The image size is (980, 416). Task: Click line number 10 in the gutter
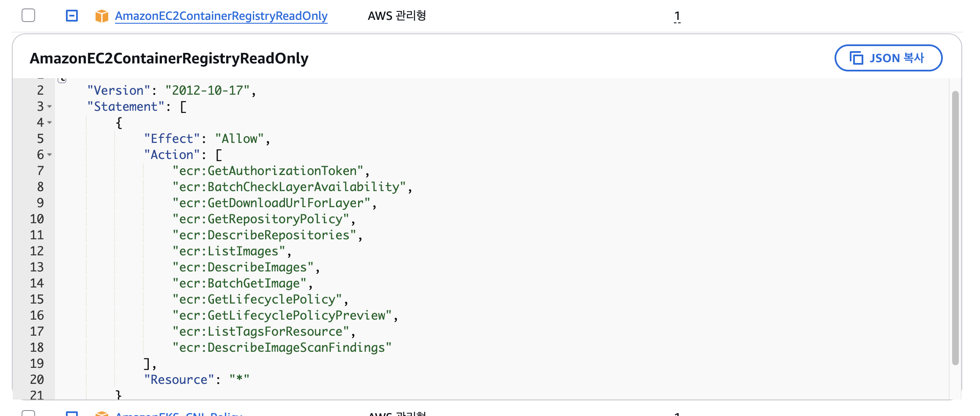(x=37, y=219)
